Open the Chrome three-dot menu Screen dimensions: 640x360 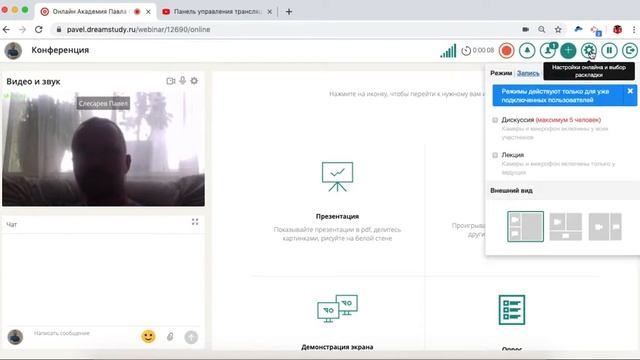point(633,29)
